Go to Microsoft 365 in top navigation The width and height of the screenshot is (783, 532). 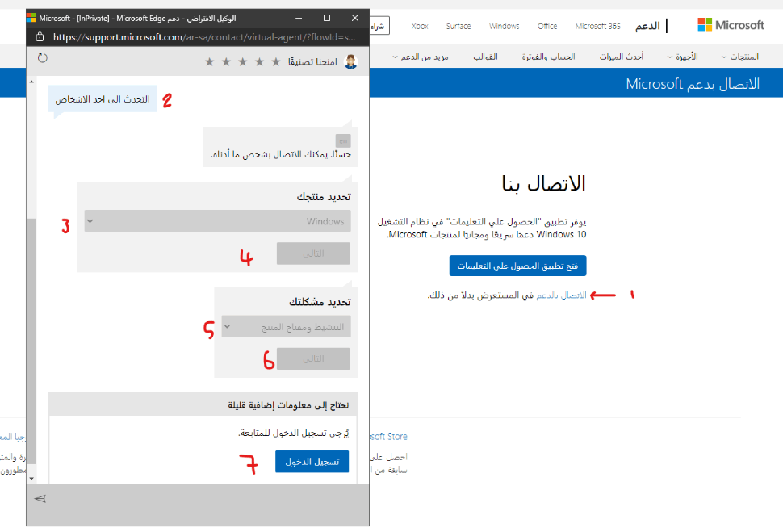pos(597,26)
